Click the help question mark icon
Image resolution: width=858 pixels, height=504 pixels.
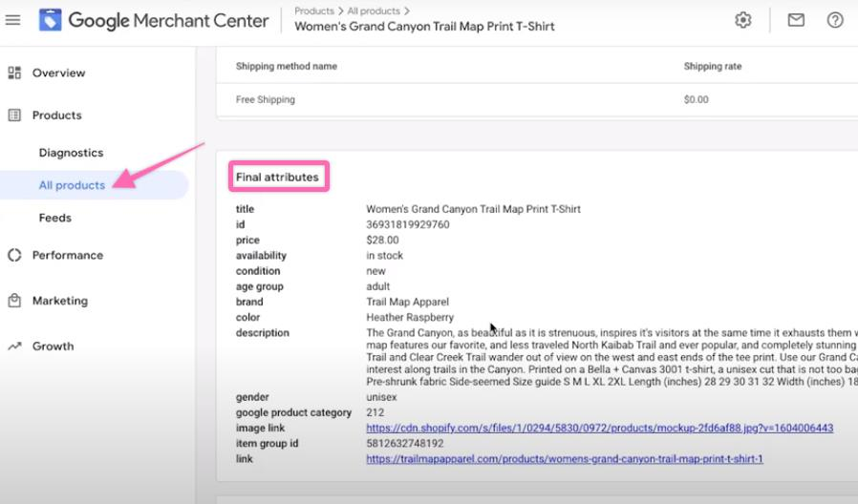835,20
